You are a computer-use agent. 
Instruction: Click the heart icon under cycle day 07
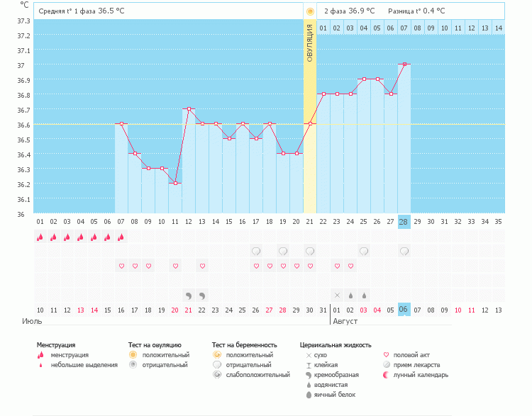coord(121,266)
